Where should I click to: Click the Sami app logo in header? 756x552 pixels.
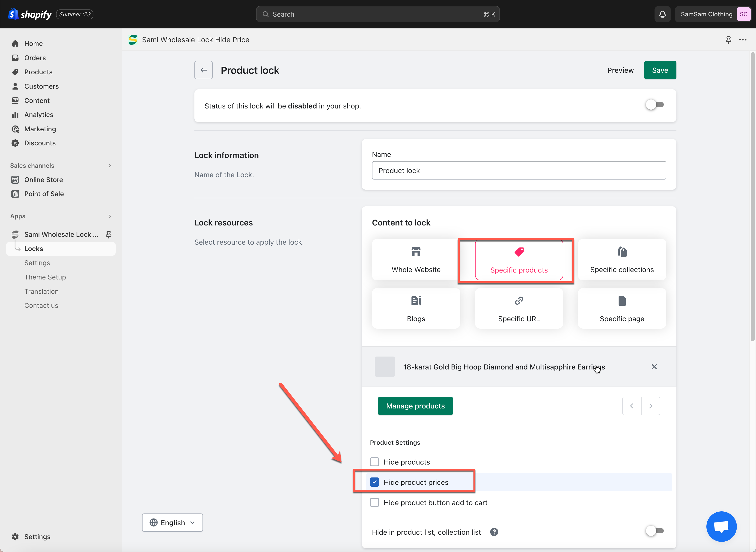(x=133, y=40)
